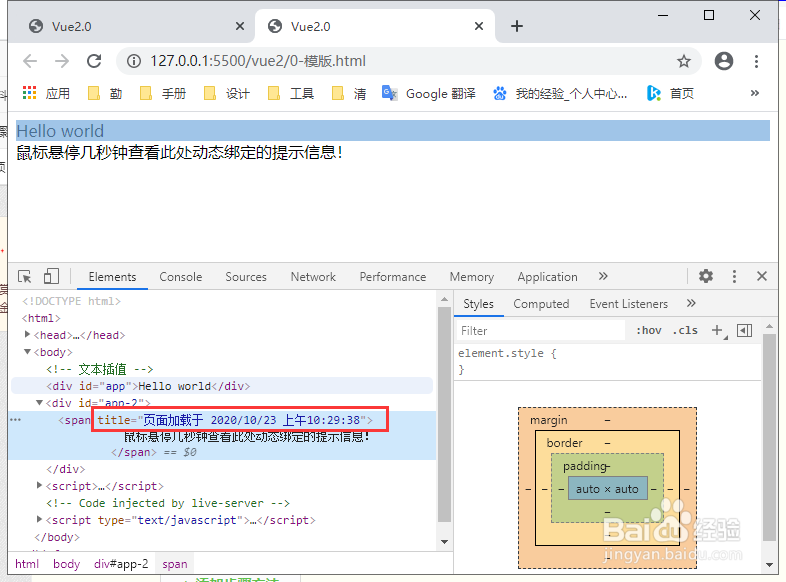This screenshot has width=786, height=582.
Task: Show more DevTools tabs chevron
Action: [603, 276]
